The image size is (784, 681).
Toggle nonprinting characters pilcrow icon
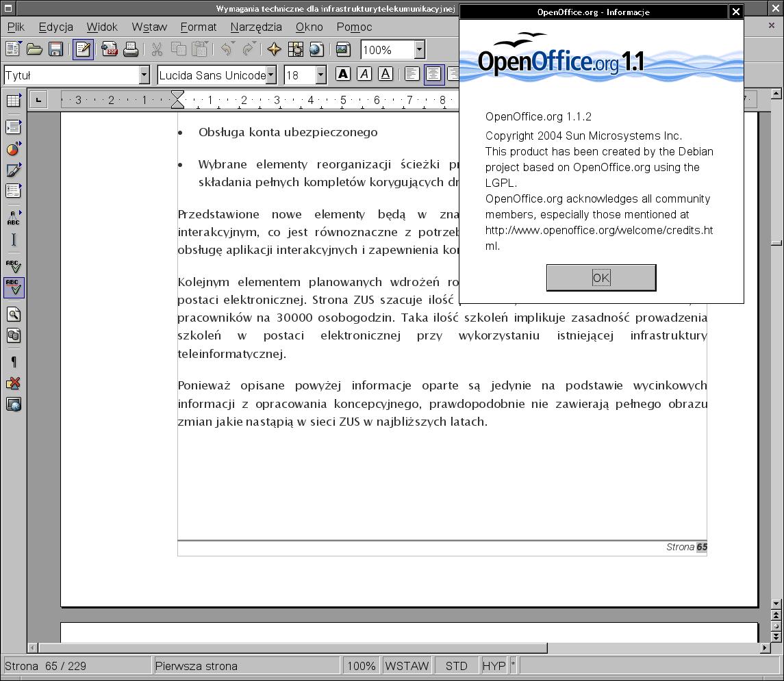[x=14, y=362]
